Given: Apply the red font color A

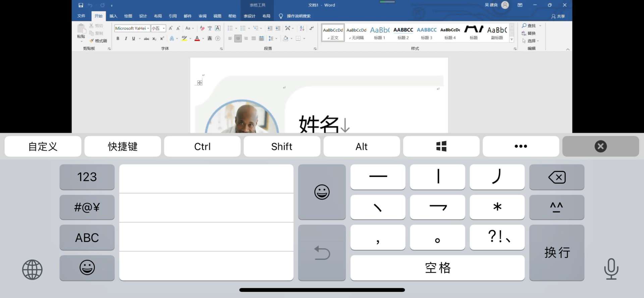Looking at the screenshot, I should [197, 38].
